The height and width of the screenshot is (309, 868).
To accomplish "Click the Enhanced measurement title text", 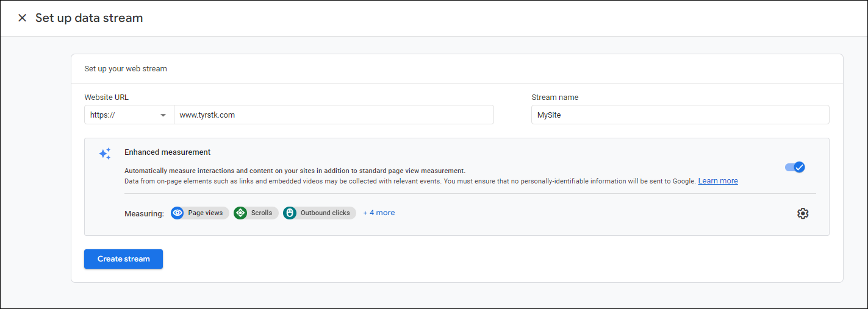I will coord(168,152).
